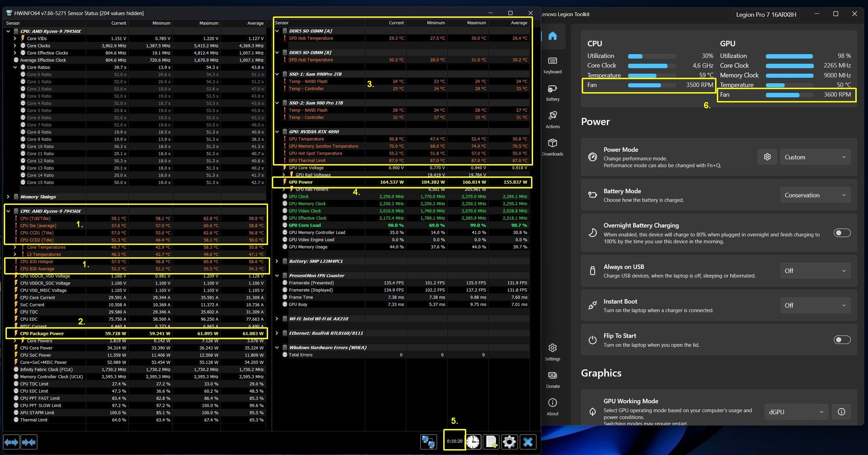This screenshot has width=868, height=455.
Task: Collapse Windows Hardware Errors WHEA group
Action: [x=277, y=347]
